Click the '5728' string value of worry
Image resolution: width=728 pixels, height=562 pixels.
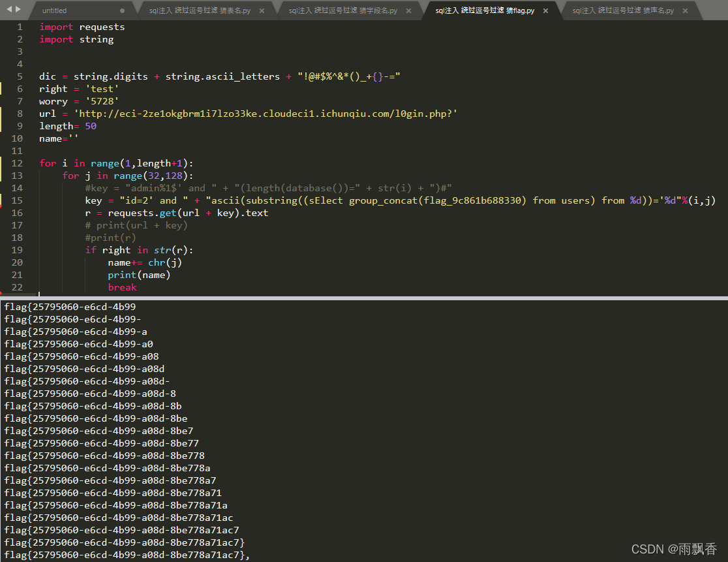coord(102,101)
